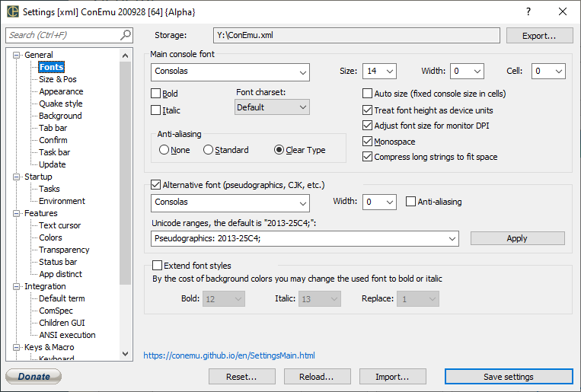
Task: Click the Export... button
Action: coord(539,36)
